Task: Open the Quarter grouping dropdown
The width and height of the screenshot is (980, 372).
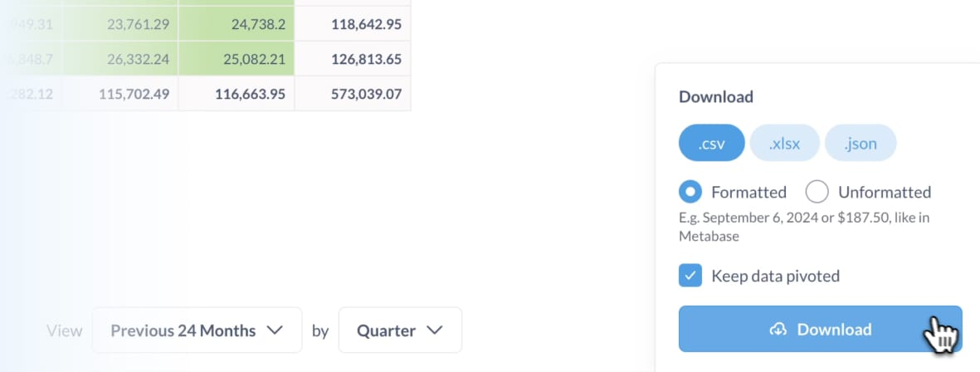Action: click(x=400, y=330)
